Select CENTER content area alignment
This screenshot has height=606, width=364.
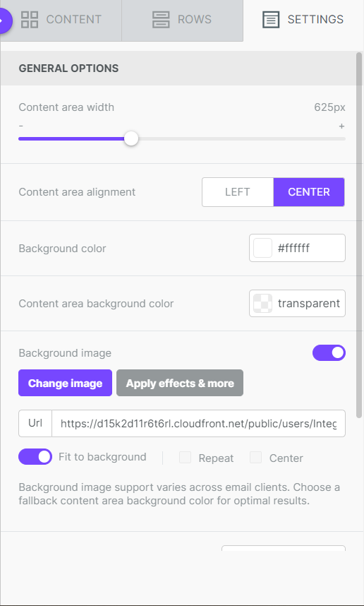coord(309,192)
